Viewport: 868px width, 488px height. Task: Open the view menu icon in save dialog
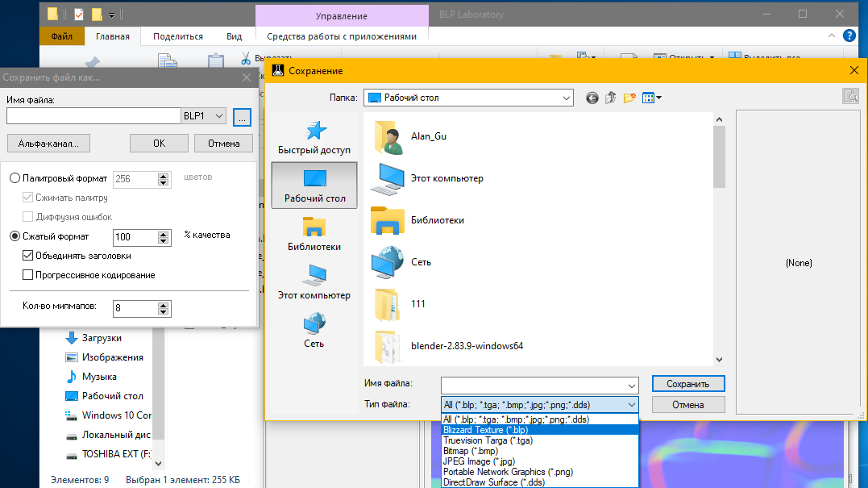click(x=651, y=98)
